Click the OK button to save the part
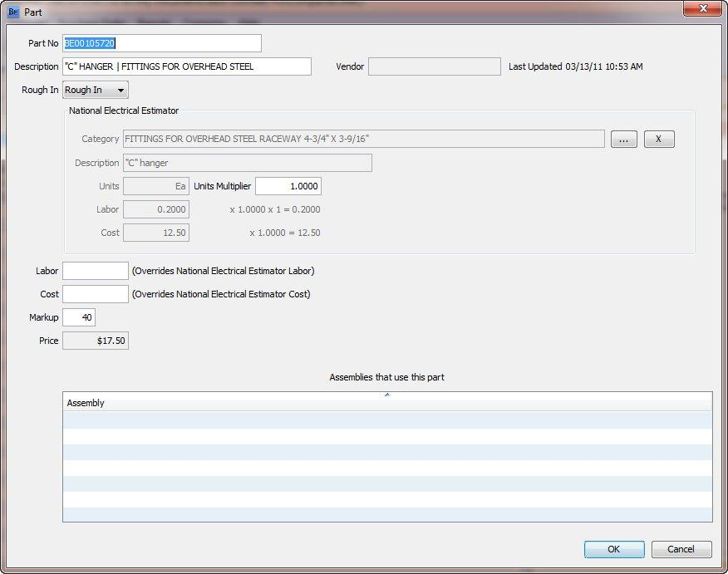Viewport: 728px width, 574px height. (x=614, y=549)
